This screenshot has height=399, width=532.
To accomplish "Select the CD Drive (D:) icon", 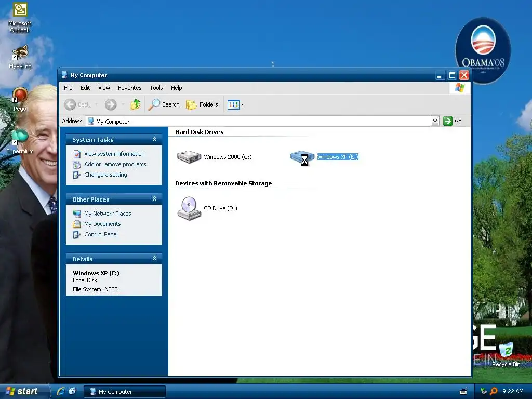I will point(189,208).
